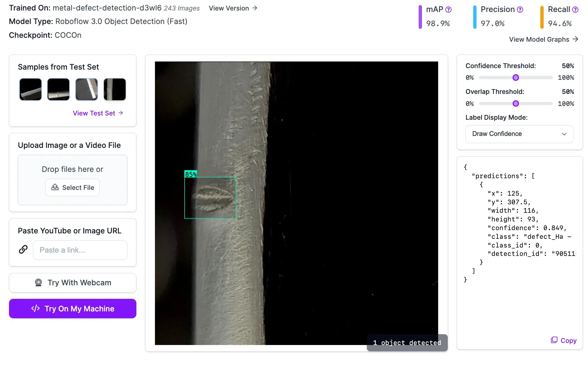Open the Label Display Mode dropdown
Viewport: 588px width, 372px height.
519,134
